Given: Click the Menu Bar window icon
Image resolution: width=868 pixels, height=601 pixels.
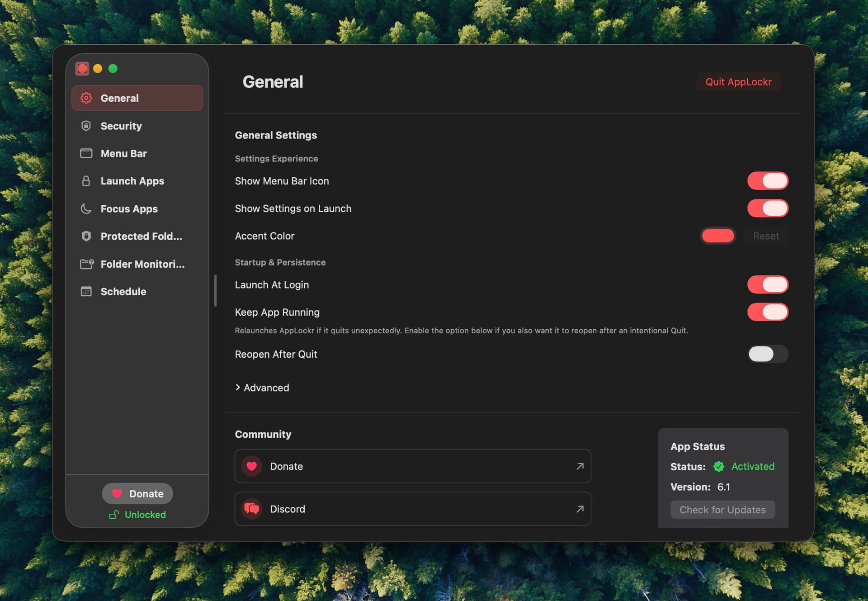Looking at the screenshot, I should 86,153.
